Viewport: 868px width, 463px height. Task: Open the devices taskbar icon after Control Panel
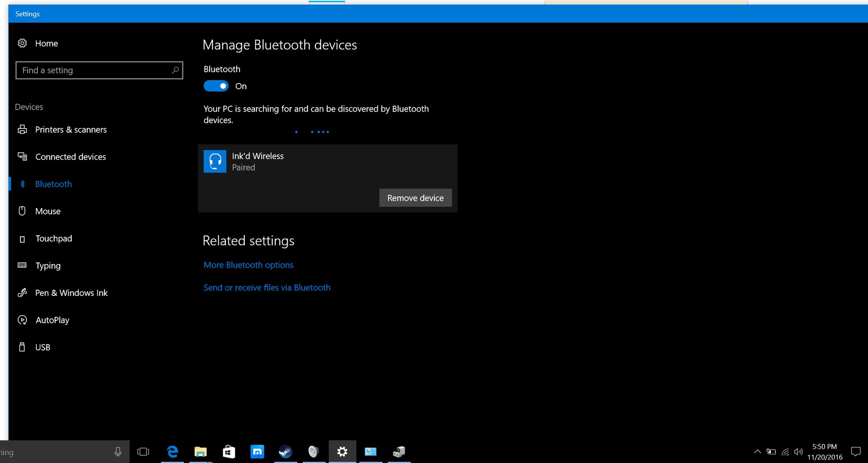399,452
